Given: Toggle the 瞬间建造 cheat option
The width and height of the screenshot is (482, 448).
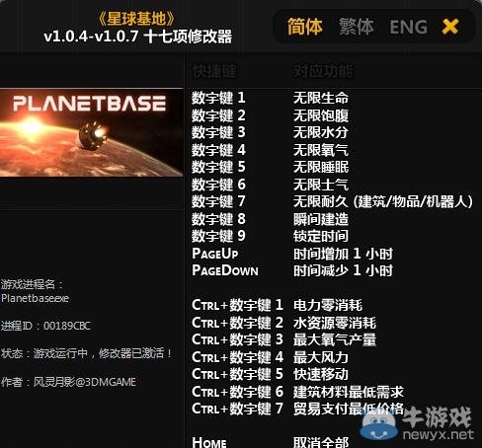Looking at the screenshot, I should 321,219.
